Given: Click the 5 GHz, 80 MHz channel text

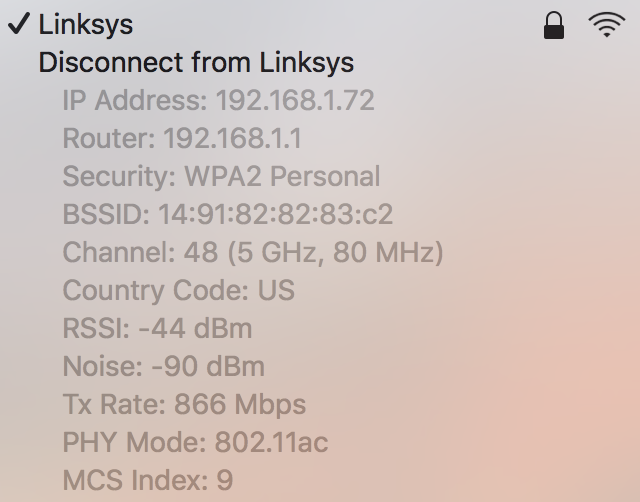Looking at the screenshot, I should point(335,253).
